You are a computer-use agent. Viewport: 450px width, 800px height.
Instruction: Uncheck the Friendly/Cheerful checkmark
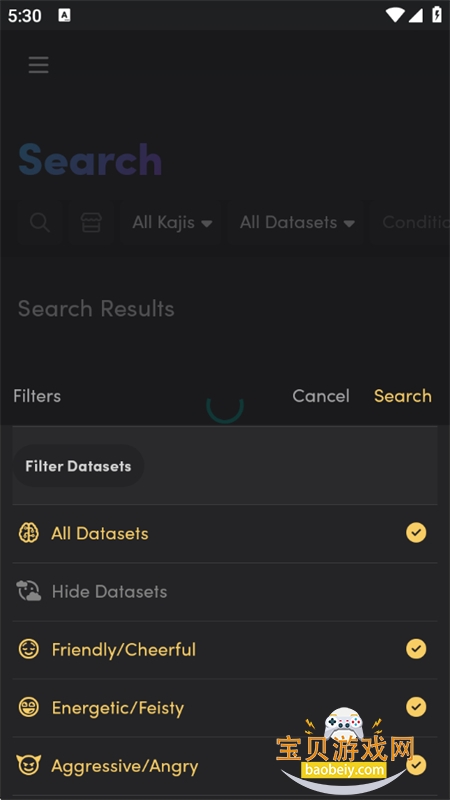coord(416,649)
